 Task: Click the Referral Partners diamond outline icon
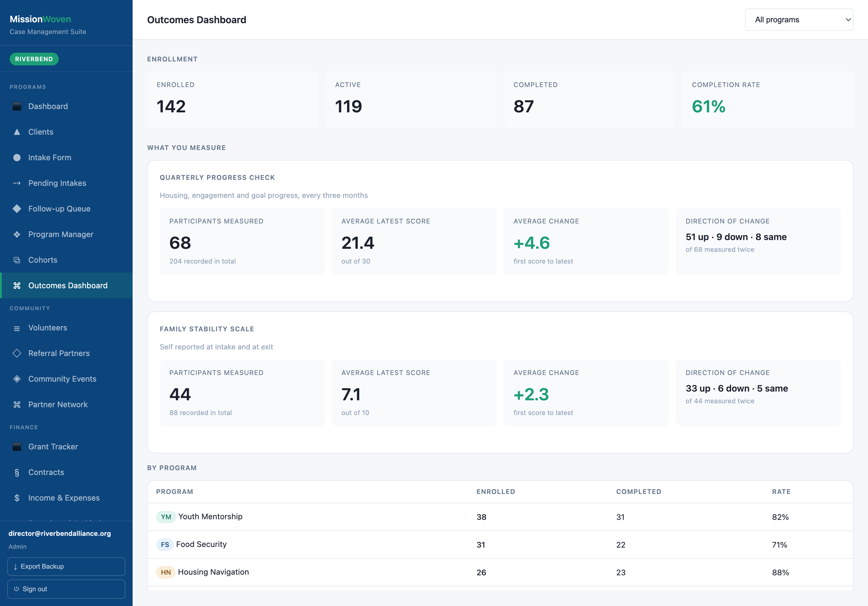pyautogui.click(x=17, y=354)
